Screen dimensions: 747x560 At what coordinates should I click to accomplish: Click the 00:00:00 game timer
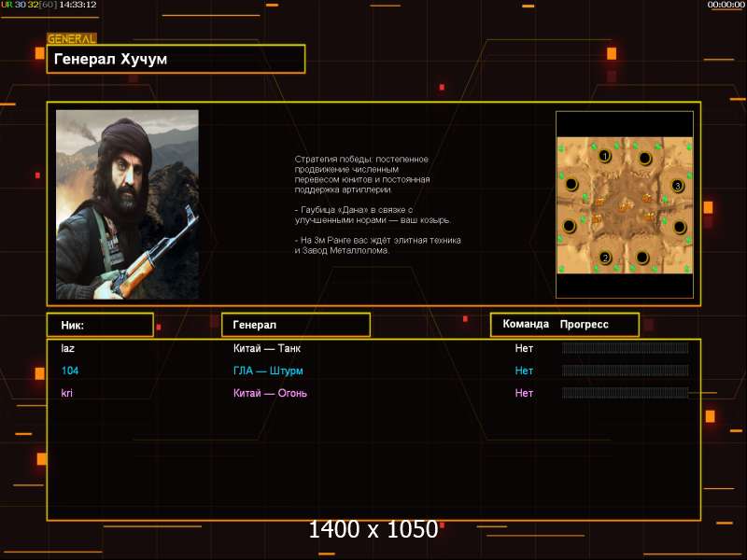click(x=726, y=5)
